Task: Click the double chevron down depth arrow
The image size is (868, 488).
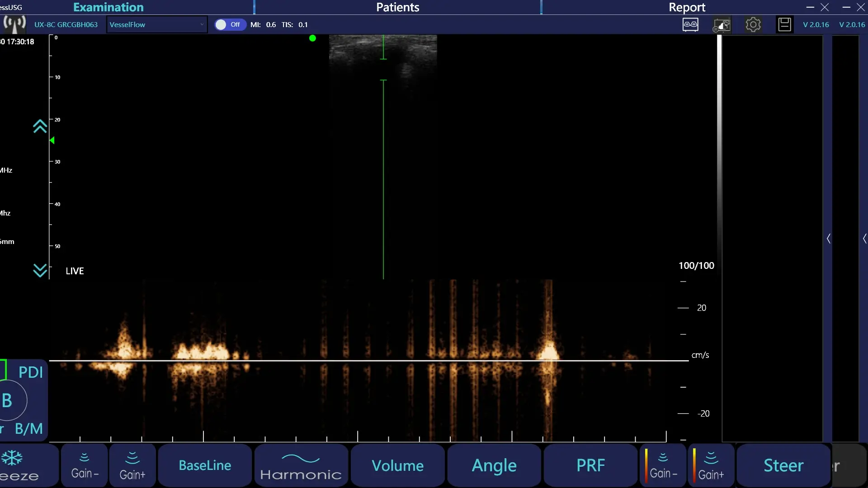Action: click(x=40, y=270)
